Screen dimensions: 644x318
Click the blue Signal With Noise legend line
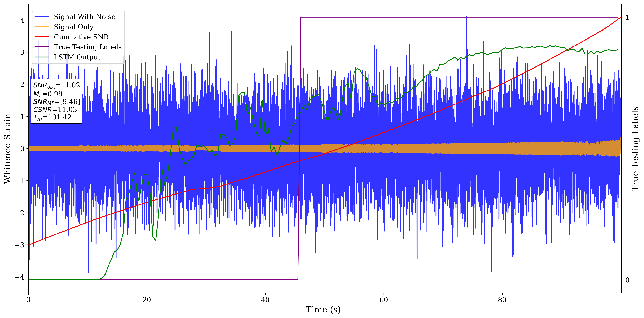point(42,17)
